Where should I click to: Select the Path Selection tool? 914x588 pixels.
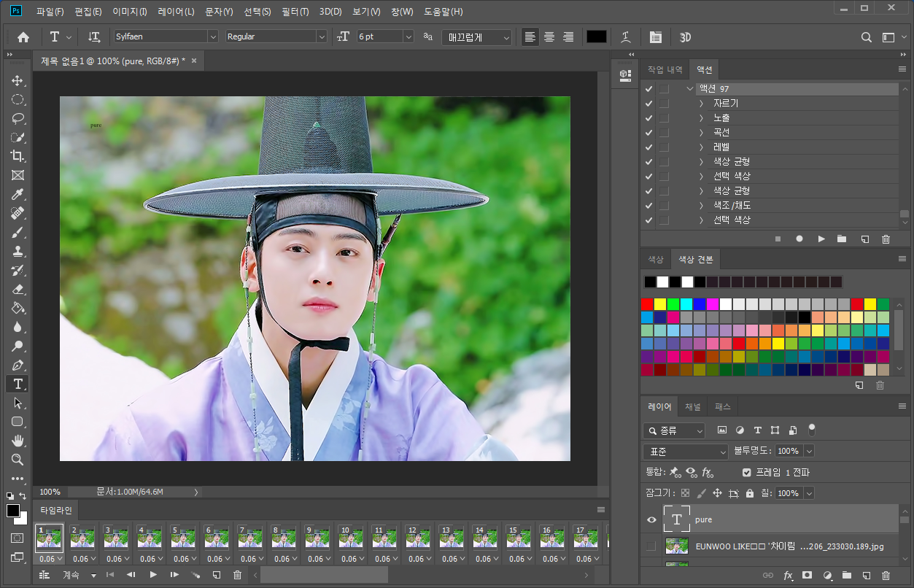point(18,403)
